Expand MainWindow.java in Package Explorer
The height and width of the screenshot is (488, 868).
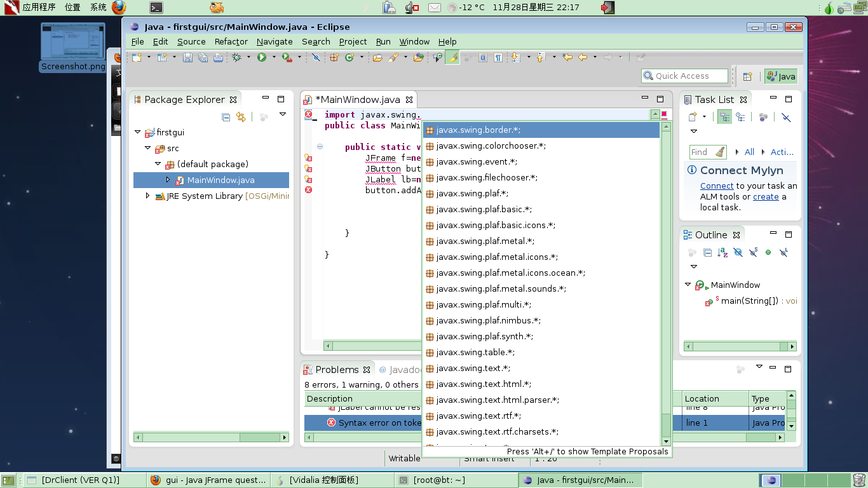click(168, 180)
